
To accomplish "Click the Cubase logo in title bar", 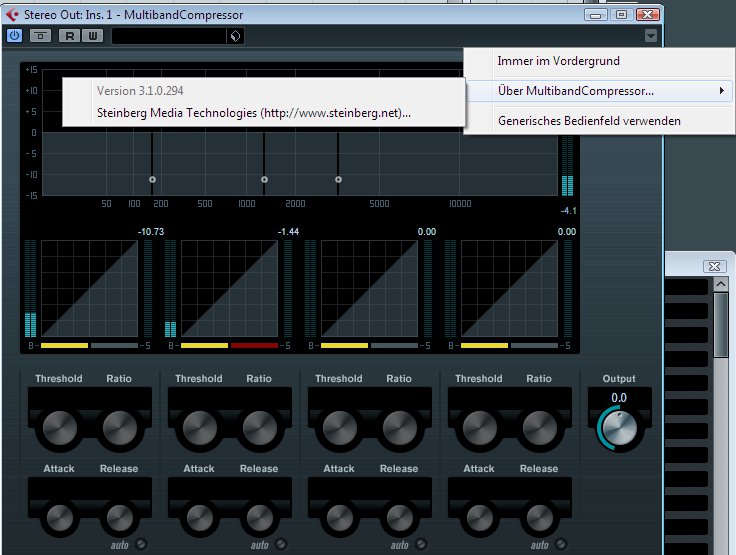I will (x=12, y=15).
